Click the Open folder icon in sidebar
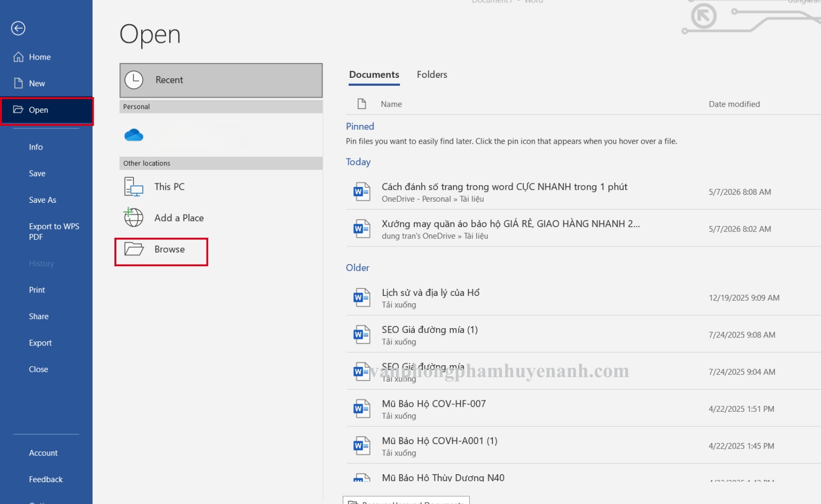The height and width of the screenshot is (504, 821). pos(18,110)
